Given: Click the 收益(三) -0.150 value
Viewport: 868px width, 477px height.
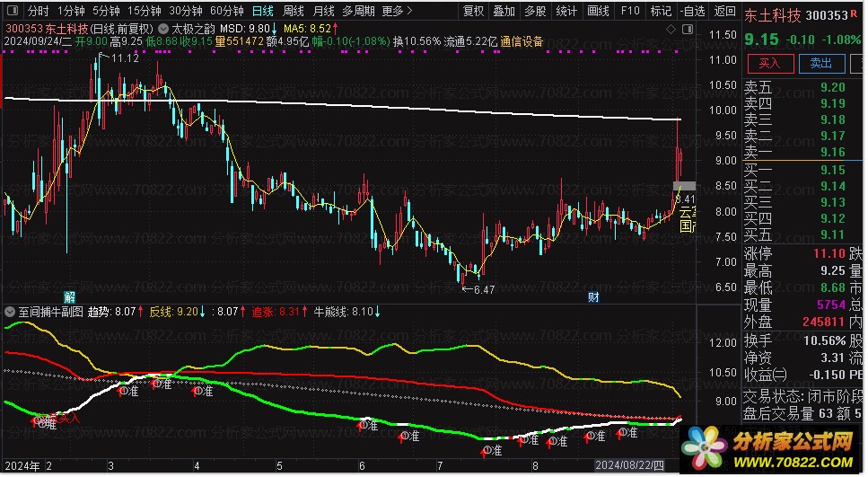Looking at the screenshot, I should [828, 375].
